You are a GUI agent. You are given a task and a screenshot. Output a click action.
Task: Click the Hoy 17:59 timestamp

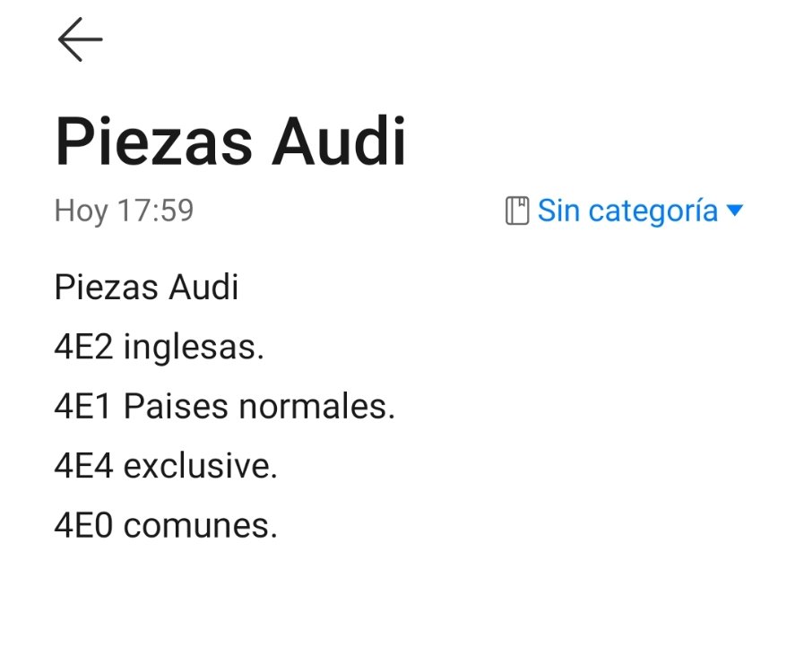124,211
